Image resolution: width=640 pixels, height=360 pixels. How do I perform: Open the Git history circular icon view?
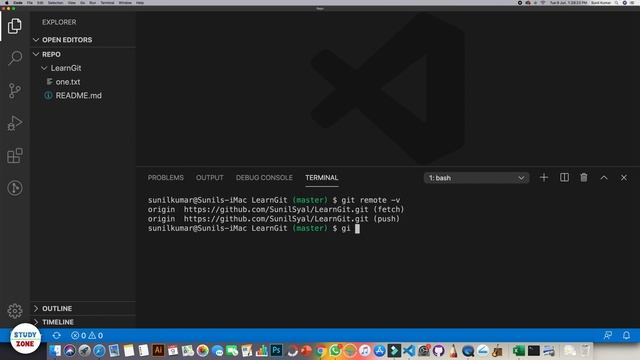[x=15, y=188]
